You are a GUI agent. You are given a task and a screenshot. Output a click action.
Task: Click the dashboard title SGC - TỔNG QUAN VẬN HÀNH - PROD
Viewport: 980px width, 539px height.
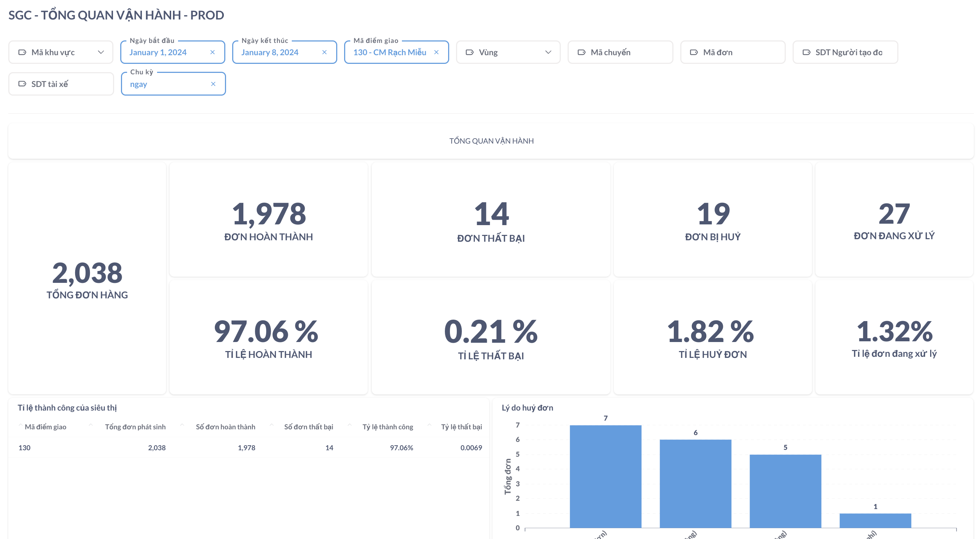coord(116,15)
